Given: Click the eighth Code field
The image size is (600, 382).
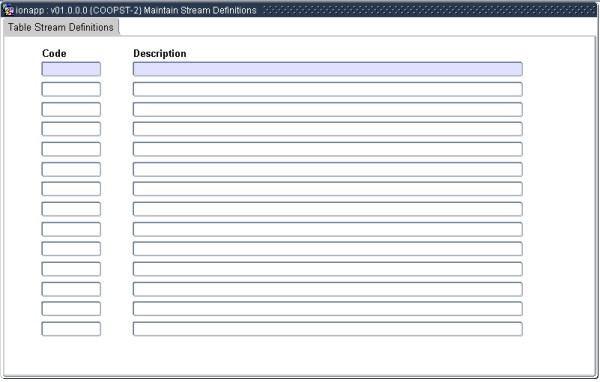Looking at the screenshot, I should click(x=71, y=209).
